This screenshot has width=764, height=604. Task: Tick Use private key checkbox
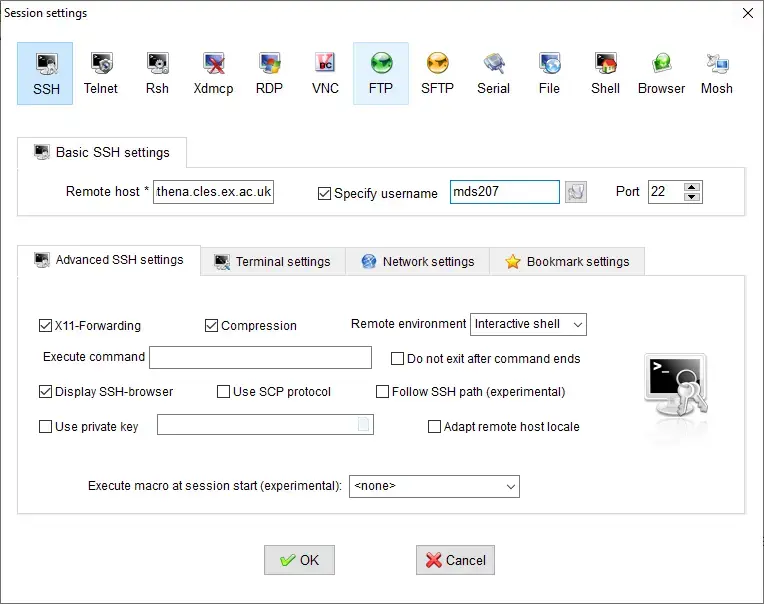pyautogui.click(x=45, y=427)
